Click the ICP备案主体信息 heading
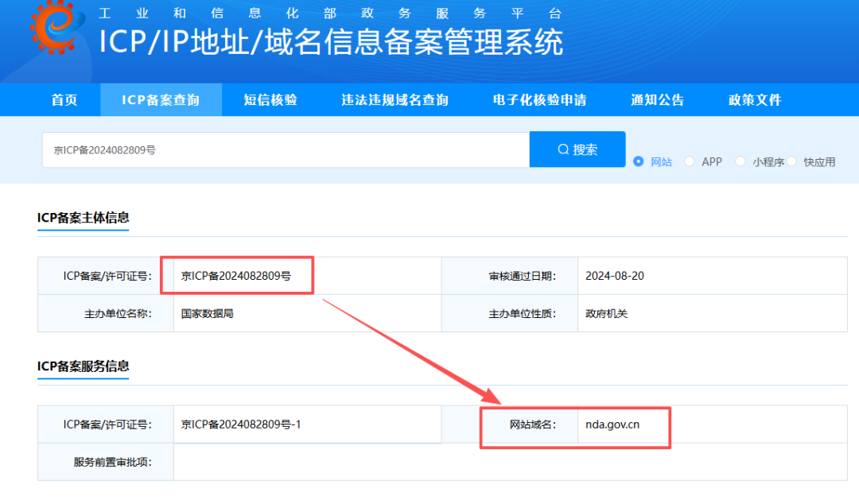Screen dimensions: 859x504 tap(84, 218)
